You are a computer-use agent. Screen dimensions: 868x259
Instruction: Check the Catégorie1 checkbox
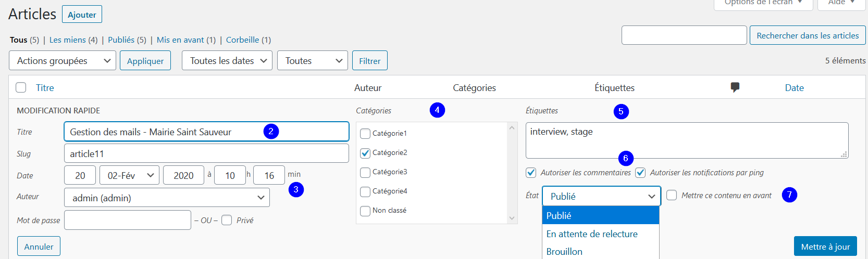(365, 134)
